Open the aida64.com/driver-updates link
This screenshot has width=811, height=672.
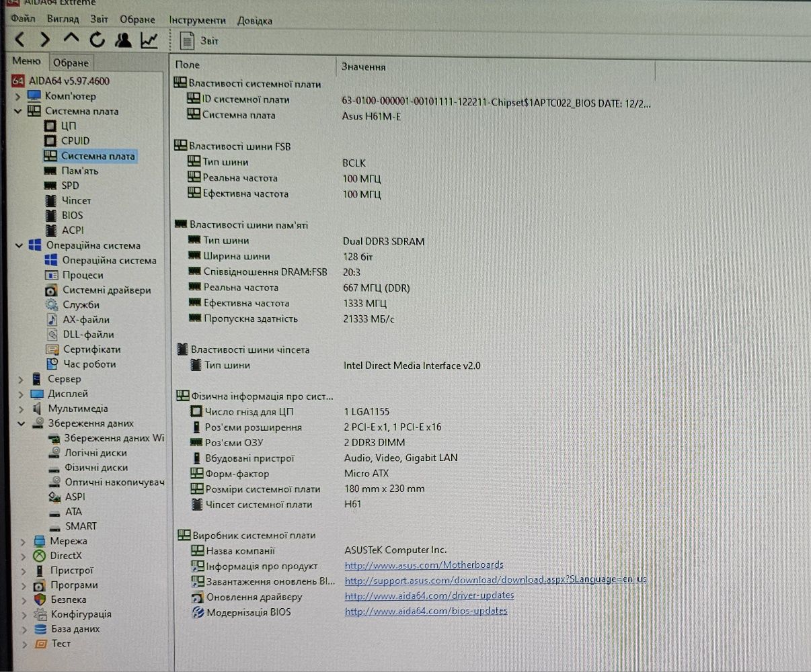430,595
